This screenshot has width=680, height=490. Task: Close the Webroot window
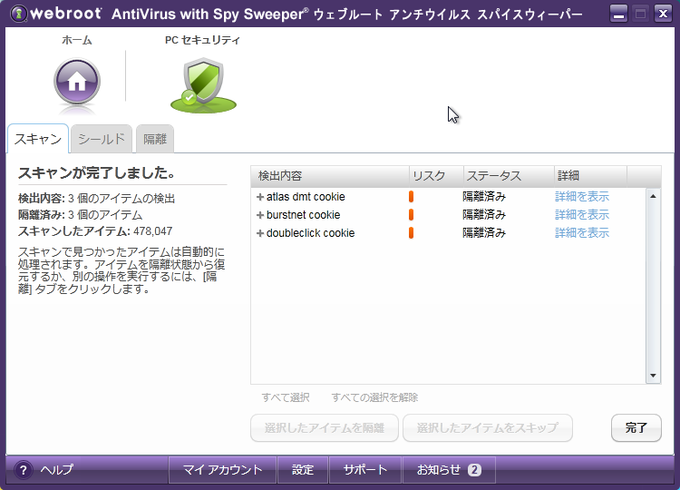(x=663, y=14)
